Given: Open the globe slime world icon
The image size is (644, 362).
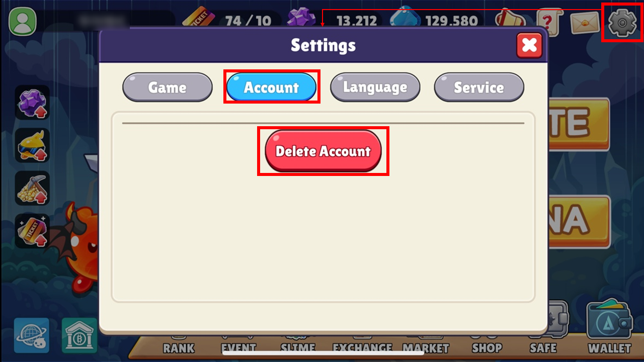Looking at the screenshot, I should [x=32, y=335].
